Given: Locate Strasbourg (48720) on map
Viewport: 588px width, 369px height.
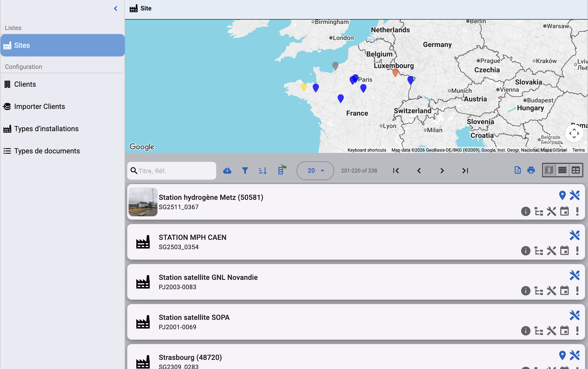Looking at the screenshot, I should pos(562,355).
